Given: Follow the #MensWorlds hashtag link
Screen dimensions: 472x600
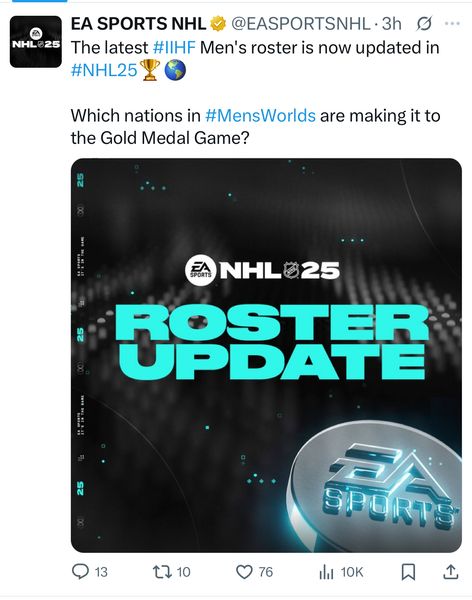Looking at the screenshot, I should 260,115.
